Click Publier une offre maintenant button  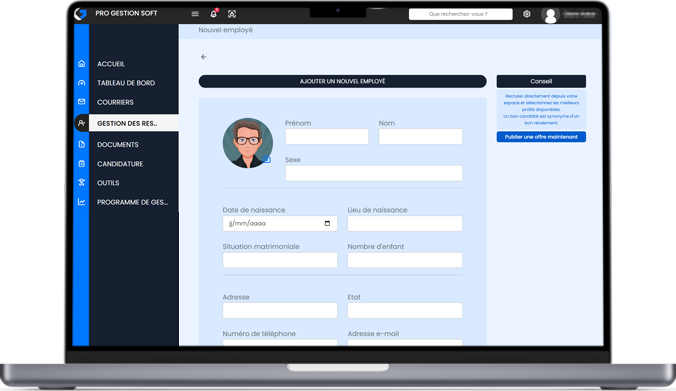pos(541,137)
